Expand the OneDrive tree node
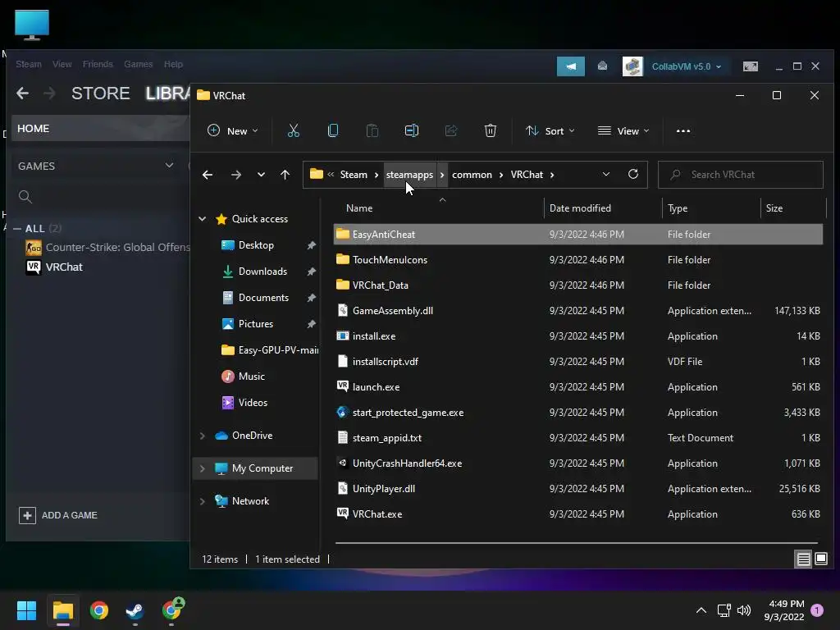This screenshot has height=630, width=840. point(203,436)
